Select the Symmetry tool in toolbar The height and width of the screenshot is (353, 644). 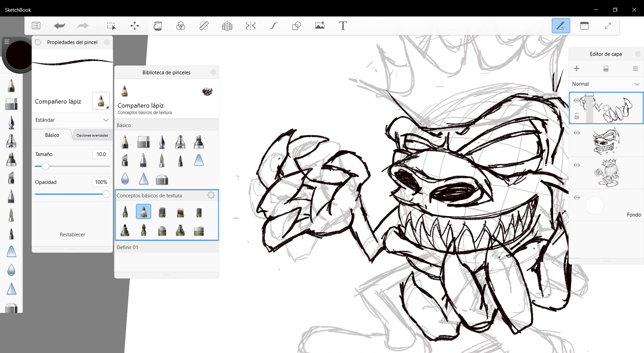(x=251, y=26)
